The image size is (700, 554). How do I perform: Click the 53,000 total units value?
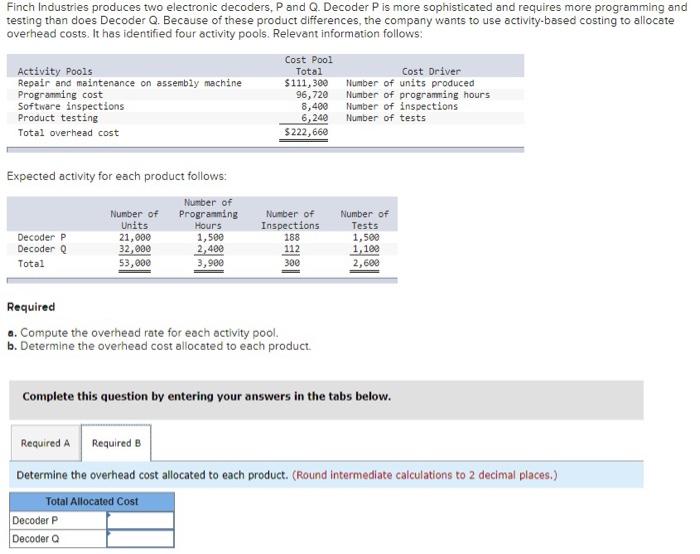(x=135, y=263)
